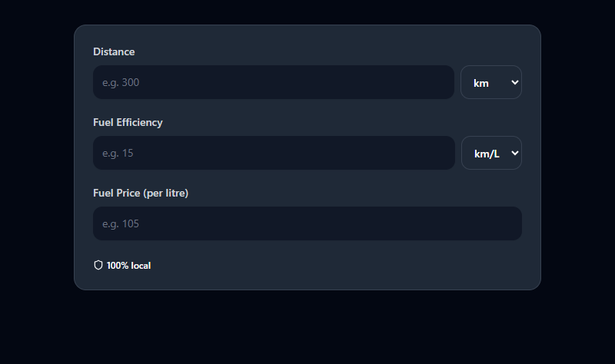Image resolution: width=615 pixels, height=364 pixels.
Task: Click the "100% local" badge text
Action: tap(128, 266)
